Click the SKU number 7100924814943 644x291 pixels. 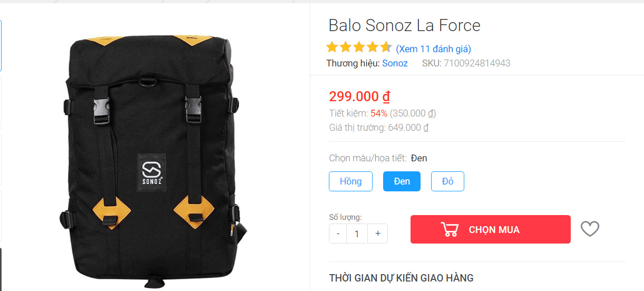click(477, 63)
